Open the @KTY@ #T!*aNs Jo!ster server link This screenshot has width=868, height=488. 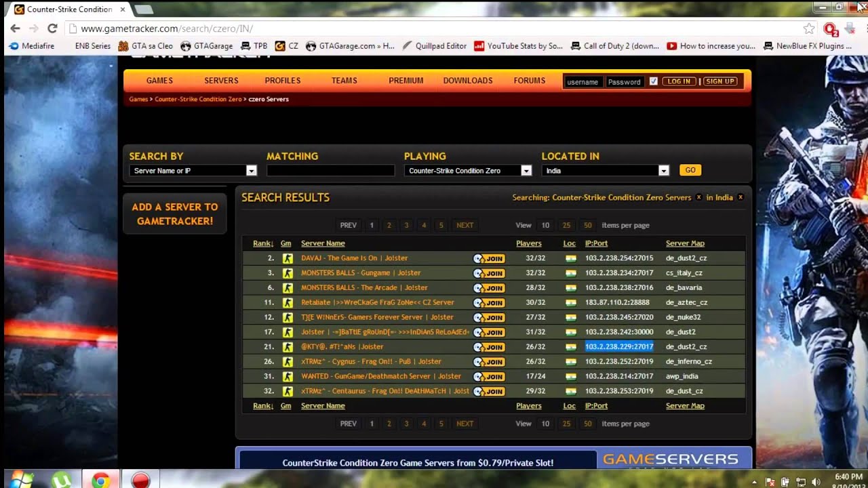pos(342,346)
